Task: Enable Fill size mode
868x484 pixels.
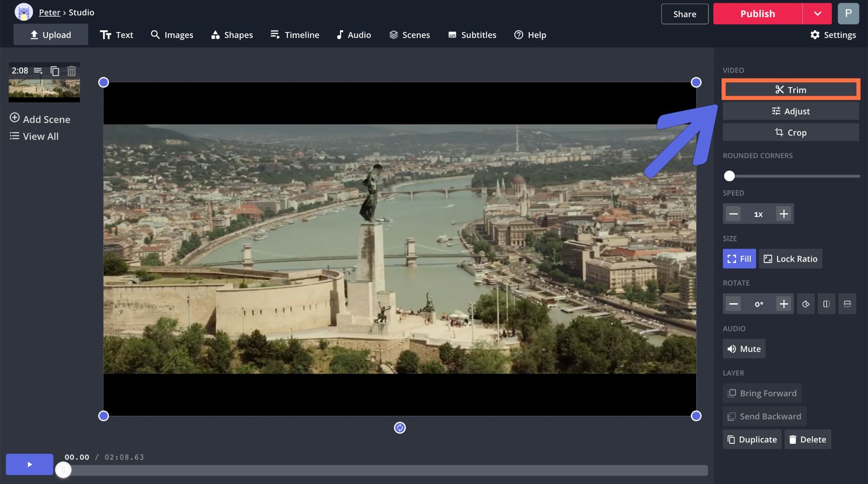Action: (739, 259)
